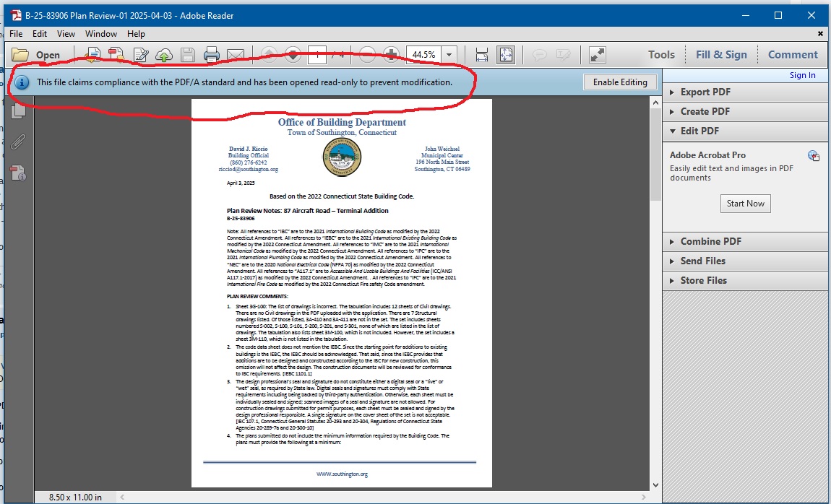Click the zoom in plus button
Image resolution: width=831 pixels, height=504 pixels.
392,55
